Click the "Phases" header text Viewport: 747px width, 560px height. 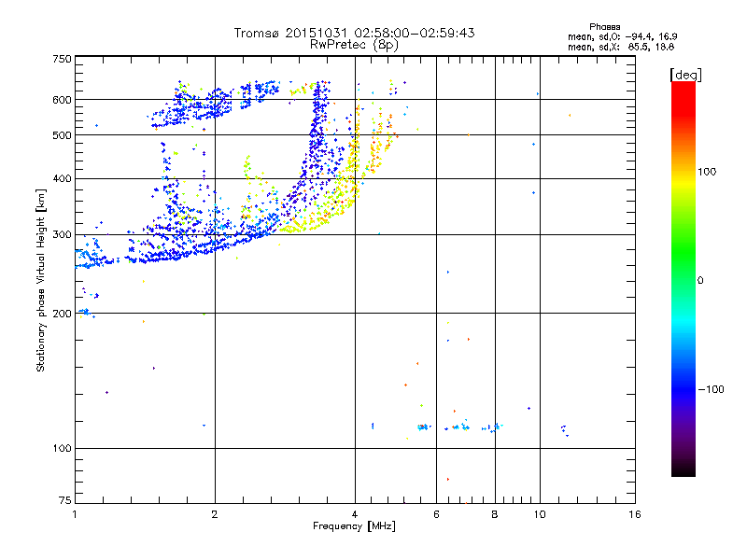pyautogui.click(x=604, y=27)
